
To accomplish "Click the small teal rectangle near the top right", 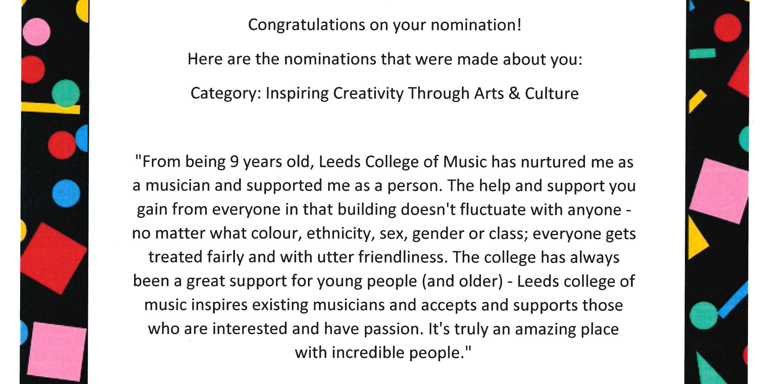I will tap(702, 54).
